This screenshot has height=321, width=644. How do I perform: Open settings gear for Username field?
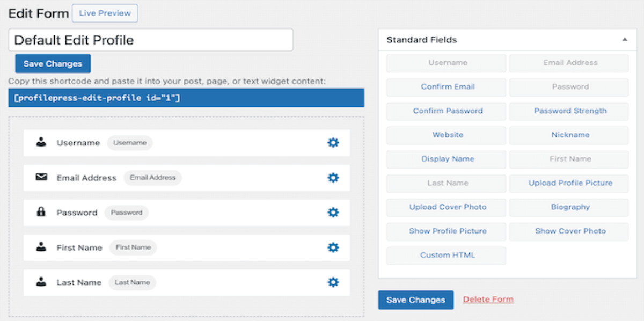tap(333, 143)
